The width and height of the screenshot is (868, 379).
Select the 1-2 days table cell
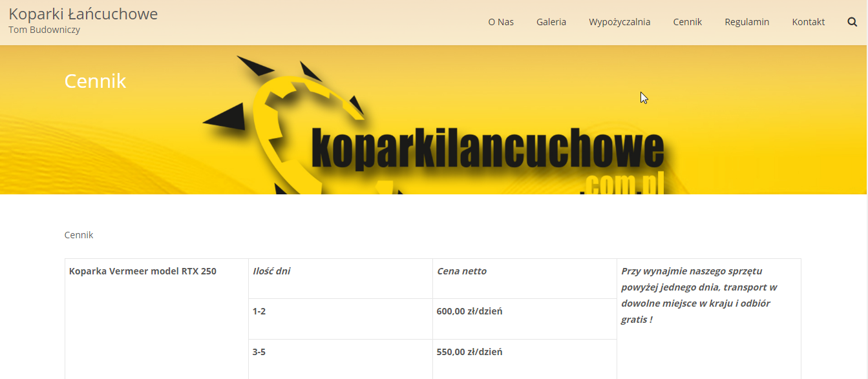pyautogui.click(x=341, y=319)
